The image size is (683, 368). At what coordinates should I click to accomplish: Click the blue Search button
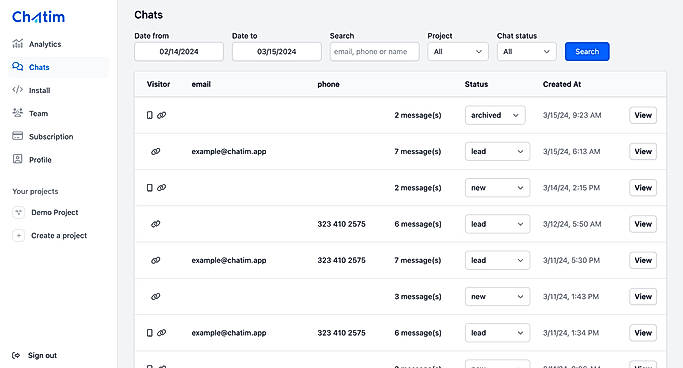click(587, 51)
